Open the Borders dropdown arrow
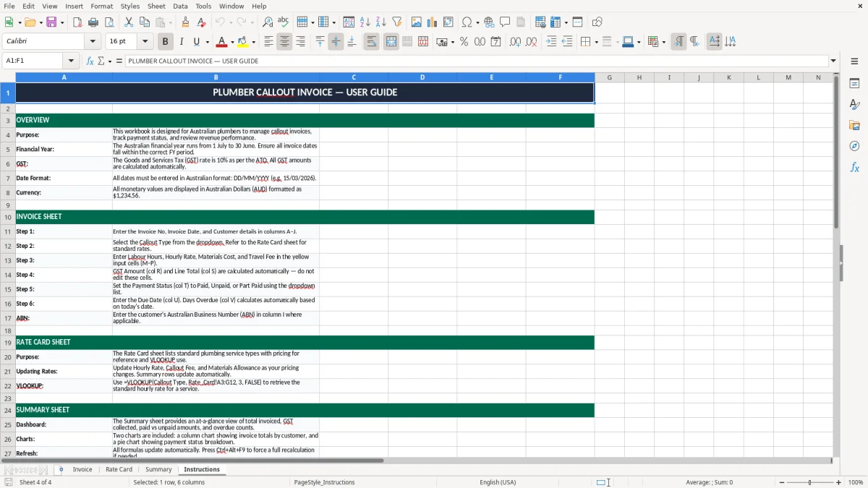 pos(597,42)
